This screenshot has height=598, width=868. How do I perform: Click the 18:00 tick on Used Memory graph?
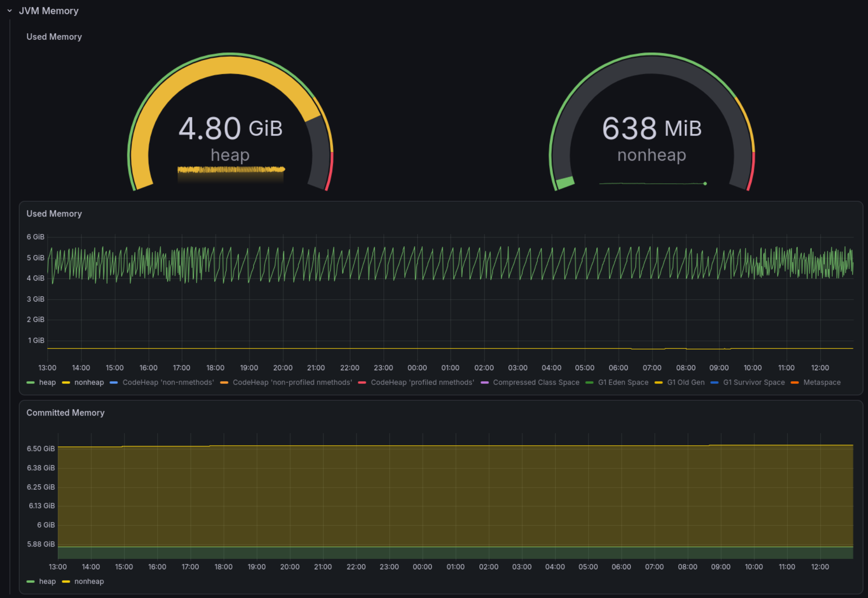(x=215, y=368)
